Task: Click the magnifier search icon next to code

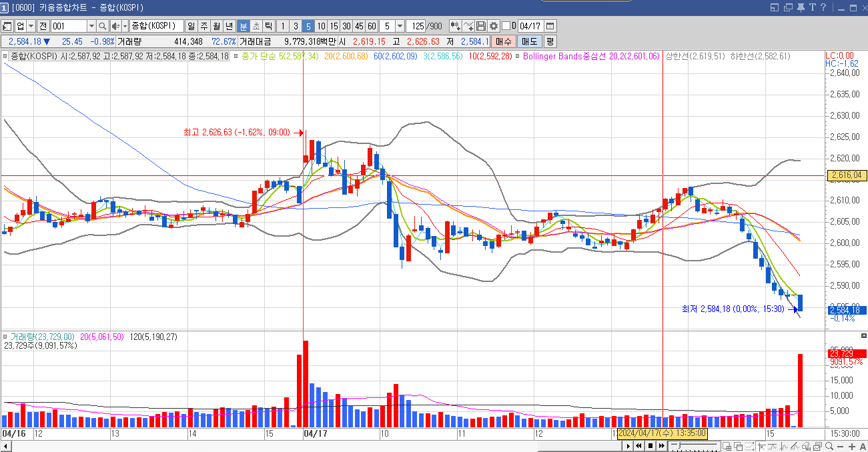Action: point(103,26)
